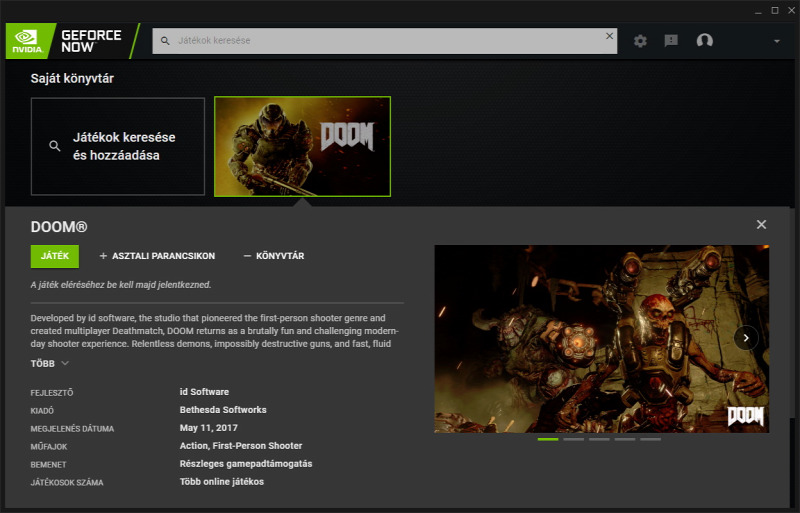This screenshot has height=513, width=800.
Task: Open settings with the gear icon
Action: coord(640,41)
